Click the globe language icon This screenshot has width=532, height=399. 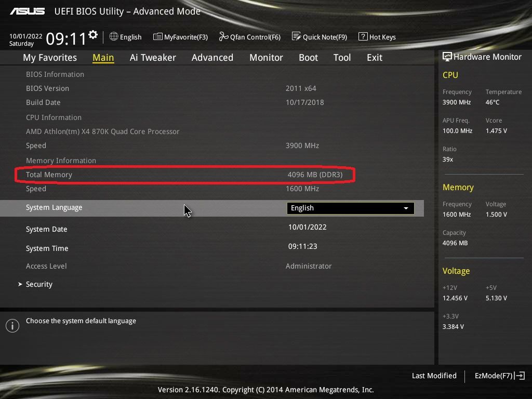tap(114, 37)
